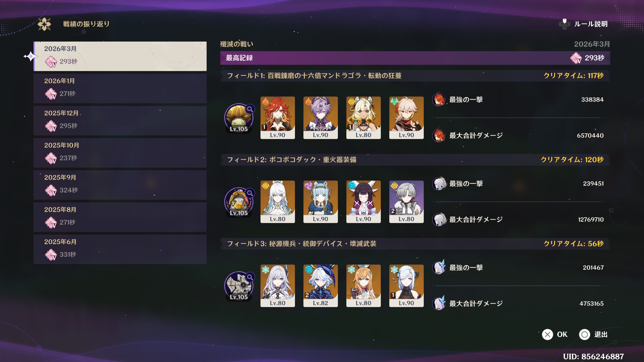Click the Field 3 最大合計ダメージ character avatar
The image size is (644, 362).
click(439, 303)
